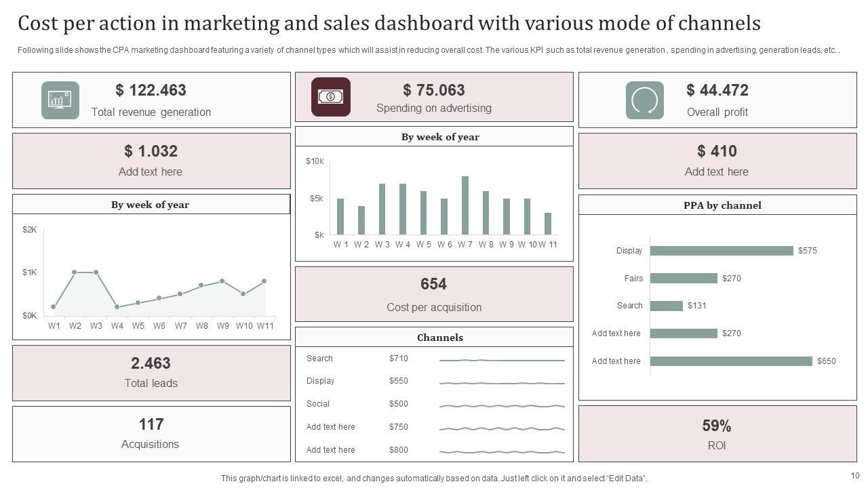868x488 pixels.
Task: Click the W7 bar in bar chart
Action: [465, 205]
